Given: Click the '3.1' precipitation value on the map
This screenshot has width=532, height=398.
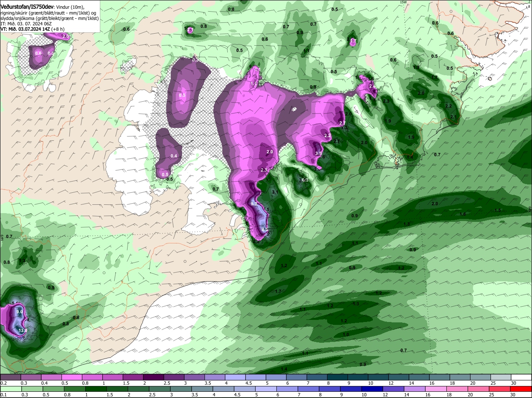Looking at the screenshot, I should pyautogui.click(x=275, y=192).
